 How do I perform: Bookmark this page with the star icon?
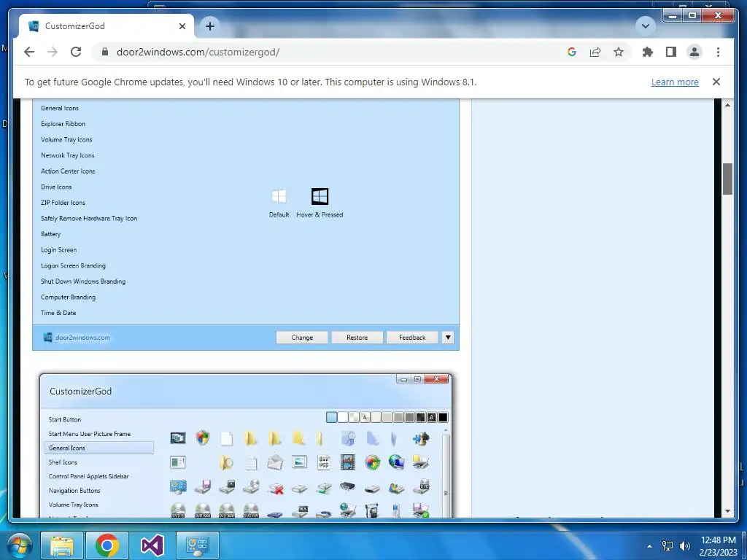(x=619, y=52)
